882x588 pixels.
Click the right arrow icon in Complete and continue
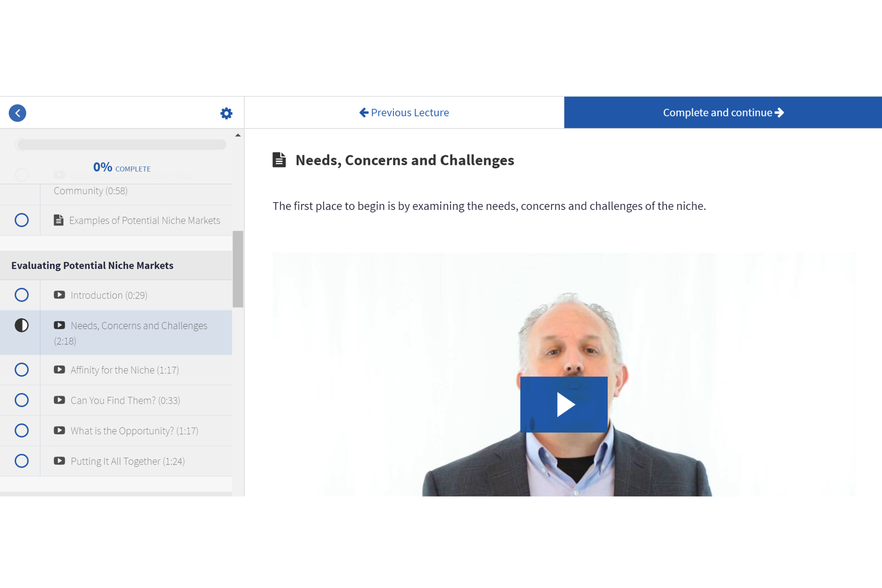[x=779, y=113]
